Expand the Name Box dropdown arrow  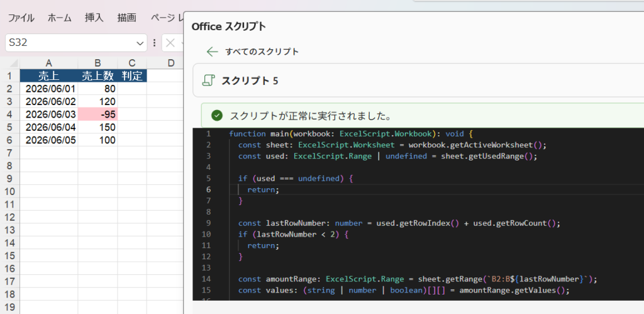point(140,43)
